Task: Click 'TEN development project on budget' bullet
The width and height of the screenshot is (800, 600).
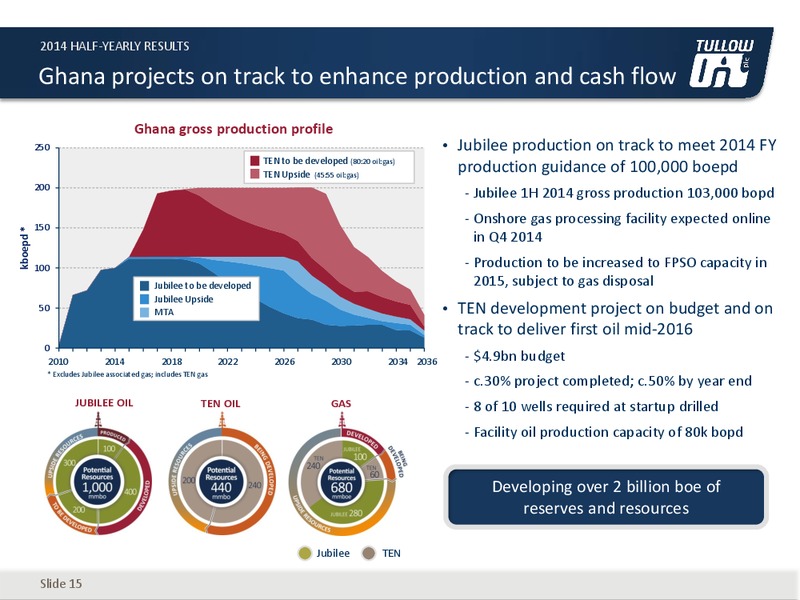Action: (x=615, y=318)
